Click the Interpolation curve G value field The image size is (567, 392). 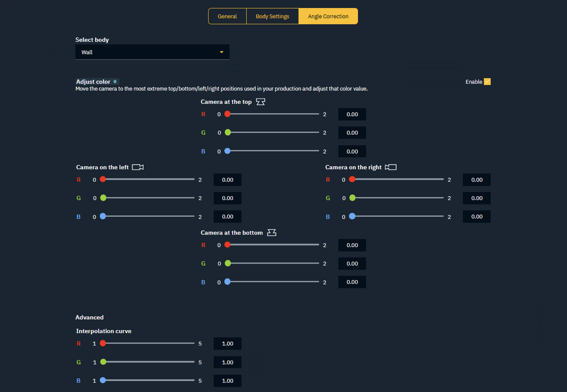coord(227,362)
